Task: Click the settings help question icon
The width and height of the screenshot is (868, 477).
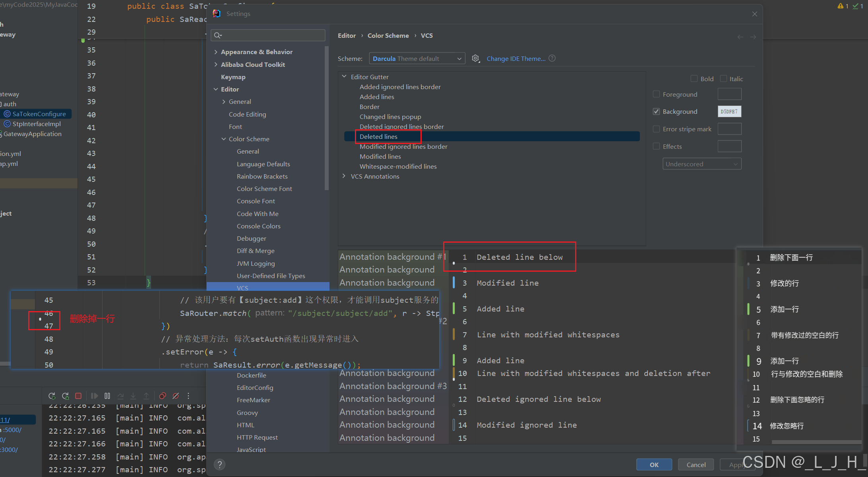Action: (219, 464)
